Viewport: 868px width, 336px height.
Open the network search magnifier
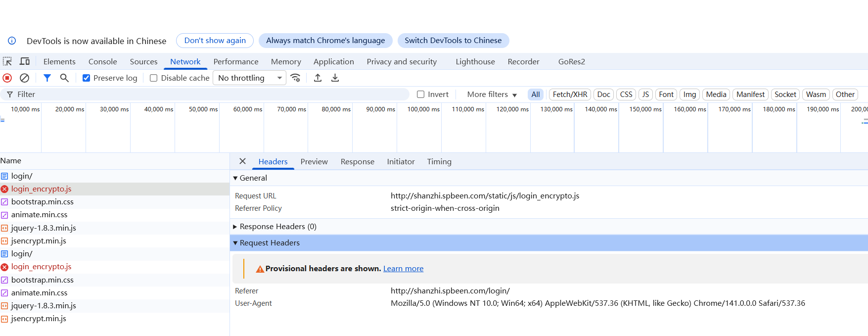64,78
